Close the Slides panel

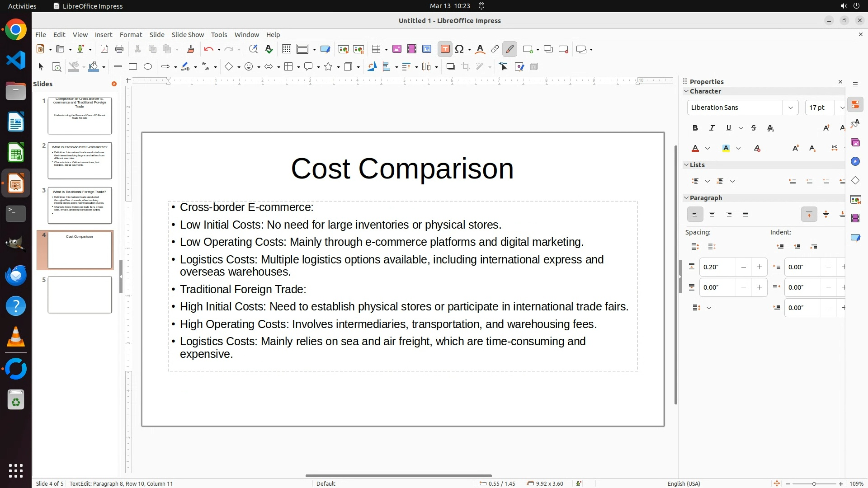(x=114, y=84)
